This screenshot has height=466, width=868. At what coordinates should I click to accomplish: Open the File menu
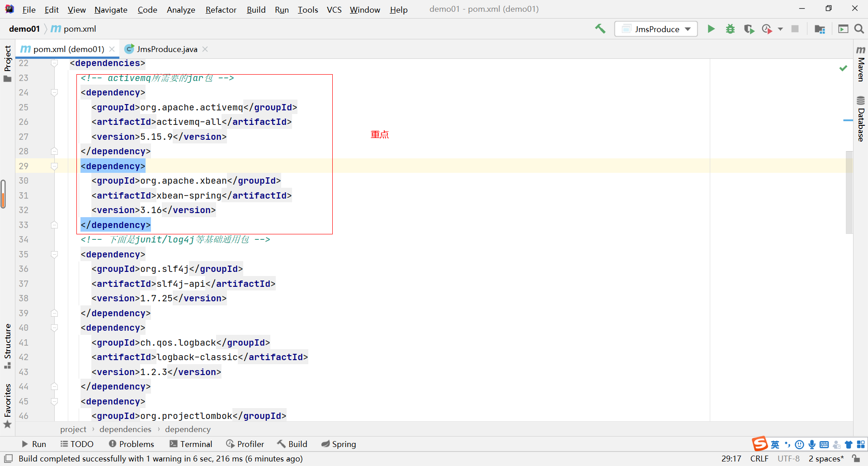tap(29, 10)
